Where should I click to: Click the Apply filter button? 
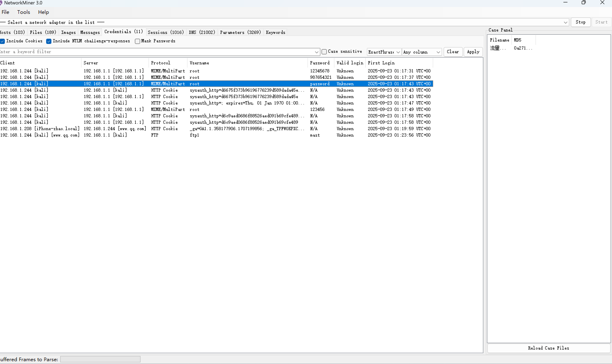pyautogui.click(x=473, y=52)
